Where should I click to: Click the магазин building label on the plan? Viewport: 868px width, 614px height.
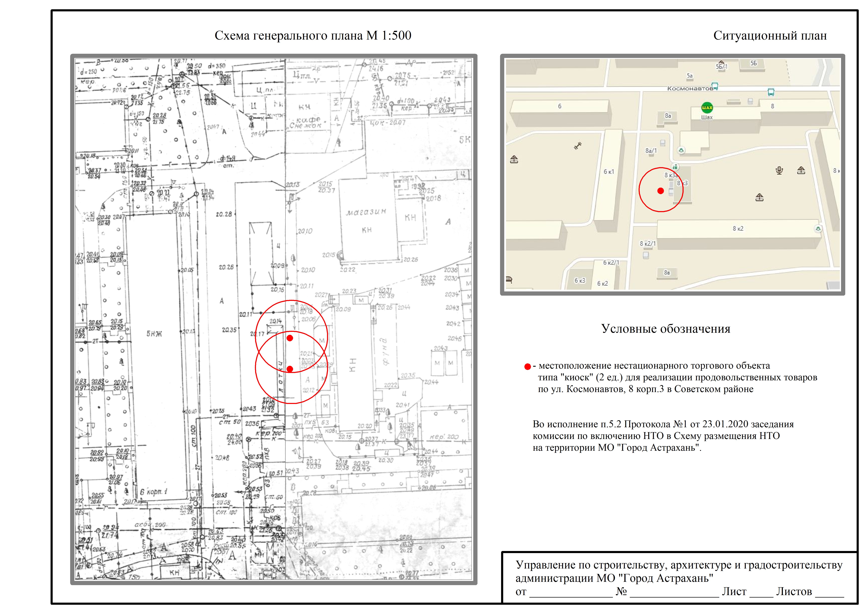(366, 212)
